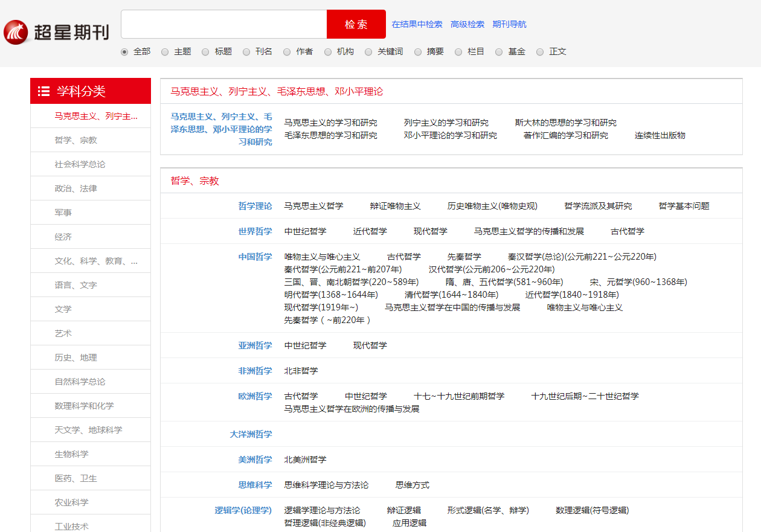The height and width of the screenshot is (532, 761).
Task: Open the 高级检索 advanced search link
Action: 466,24
